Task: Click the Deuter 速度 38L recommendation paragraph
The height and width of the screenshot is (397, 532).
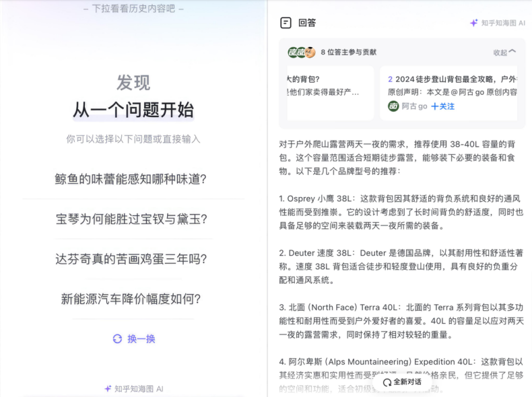Action: pyautogui.click(x=401, y=266)
